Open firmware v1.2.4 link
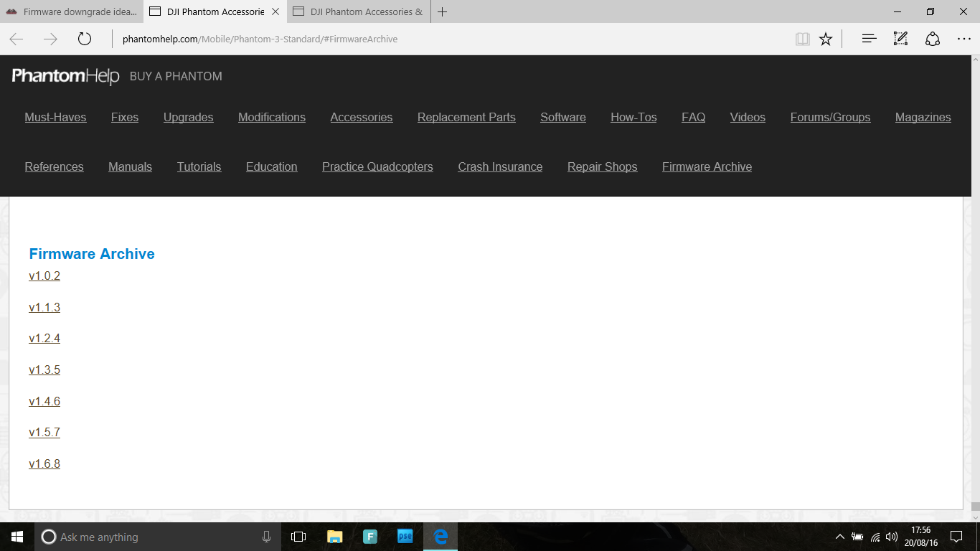 (x=44, y=339)
